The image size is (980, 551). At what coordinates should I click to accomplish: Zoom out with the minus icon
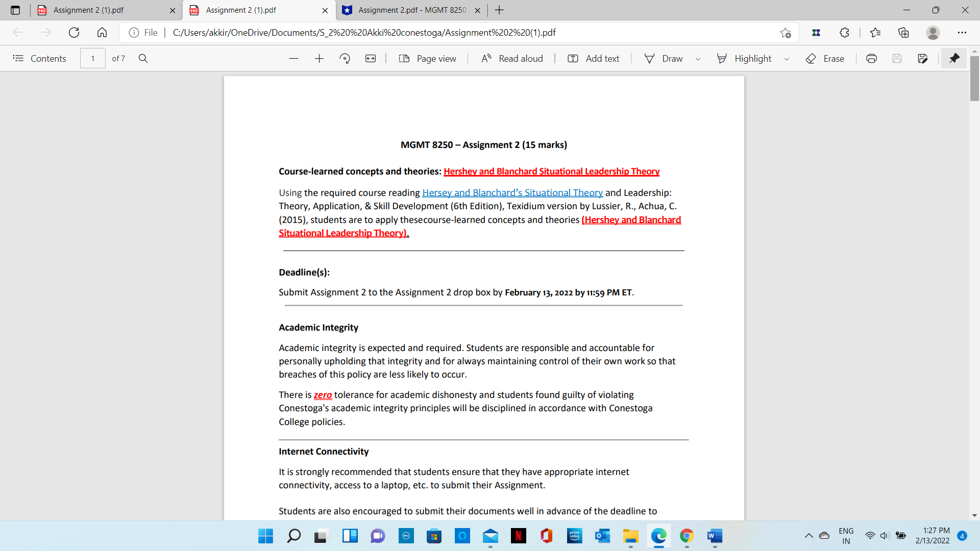tap(293, 59)
